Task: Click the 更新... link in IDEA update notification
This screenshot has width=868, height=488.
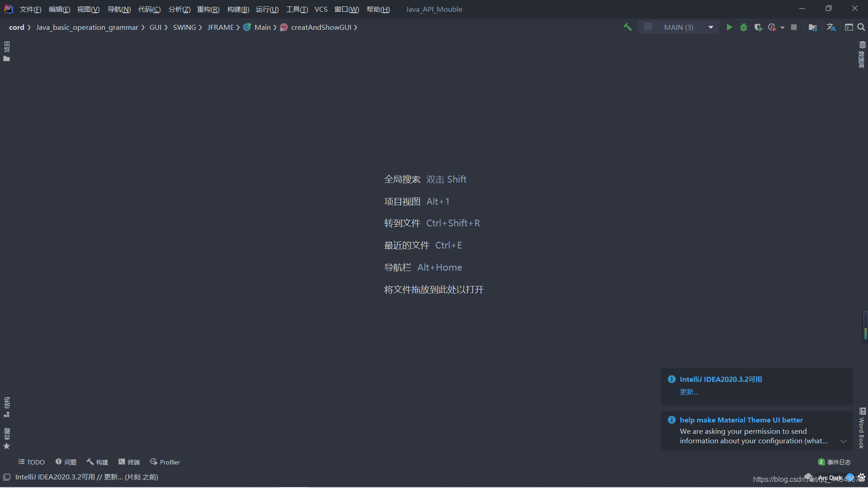Action: (x=689, y=392)
